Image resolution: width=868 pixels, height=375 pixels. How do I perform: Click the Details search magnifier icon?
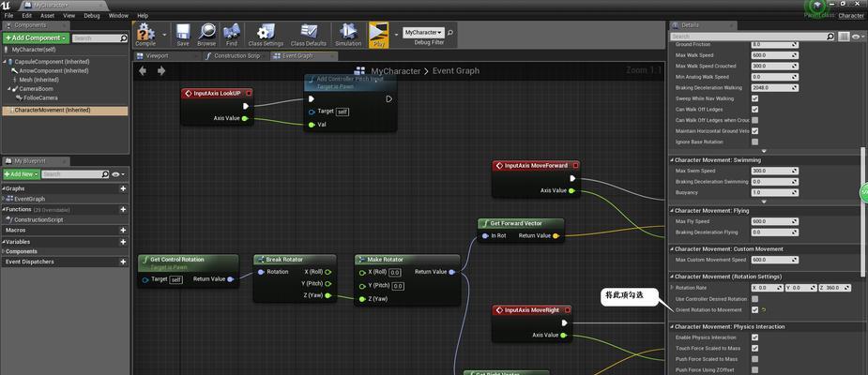[x=830, y=37]
